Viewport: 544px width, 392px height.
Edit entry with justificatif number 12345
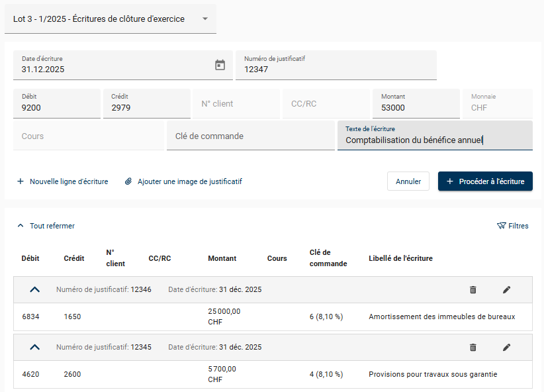click(507, 347)
